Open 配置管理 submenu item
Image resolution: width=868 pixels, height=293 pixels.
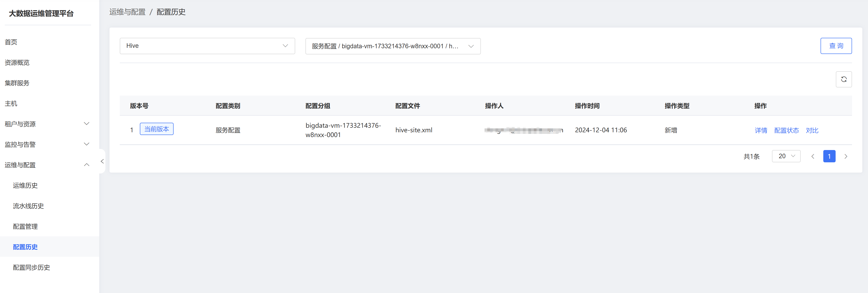tap(25, 226)
